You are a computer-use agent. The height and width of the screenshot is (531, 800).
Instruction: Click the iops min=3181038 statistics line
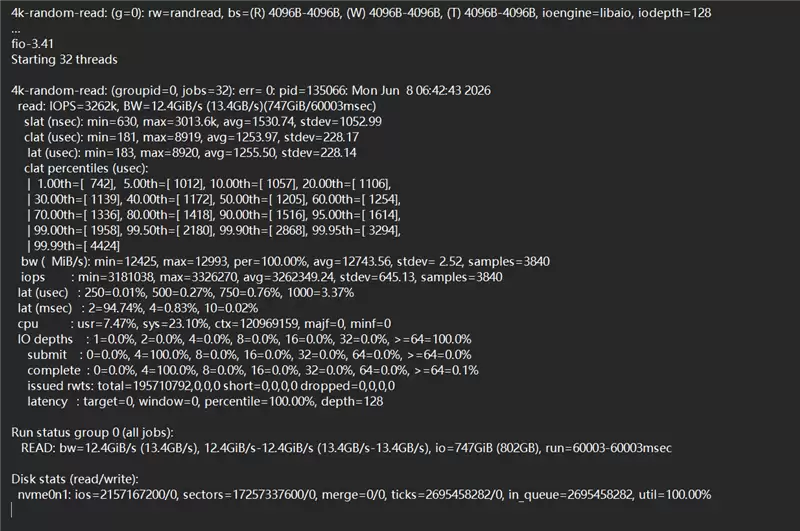tap(261, 277)
